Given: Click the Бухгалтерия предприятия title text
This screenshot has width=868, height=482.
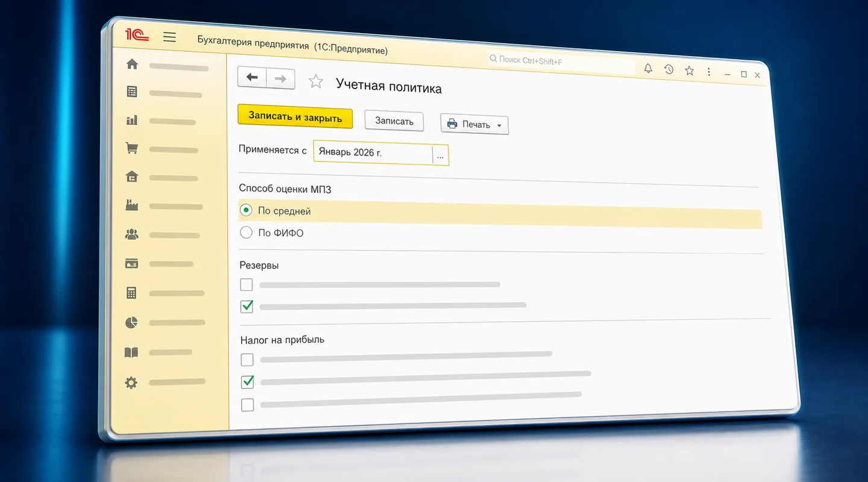Looking at the screenshot, I should [253, 44].
